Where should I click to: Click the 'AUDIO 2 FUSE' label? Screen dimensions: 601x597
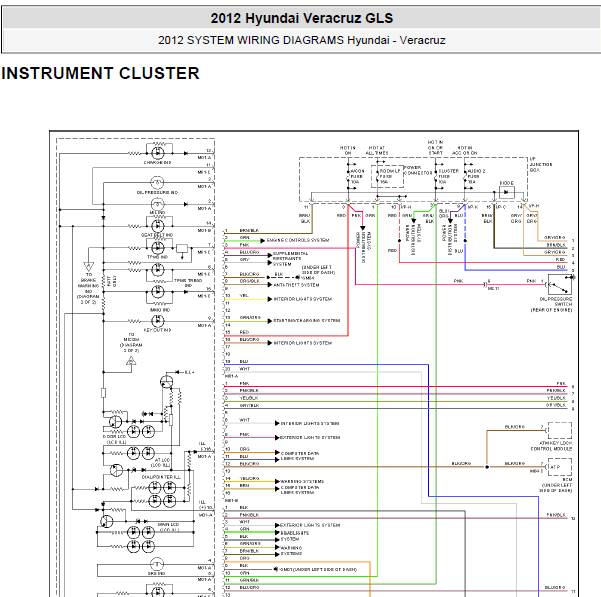(476, 176)
